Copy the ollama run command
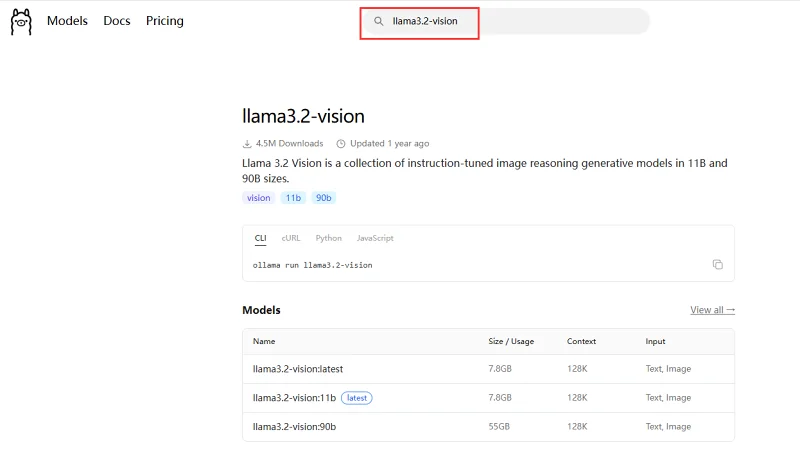Image resolution: width=800 pixels, height=450 pixels. click(x=717, y=264)
